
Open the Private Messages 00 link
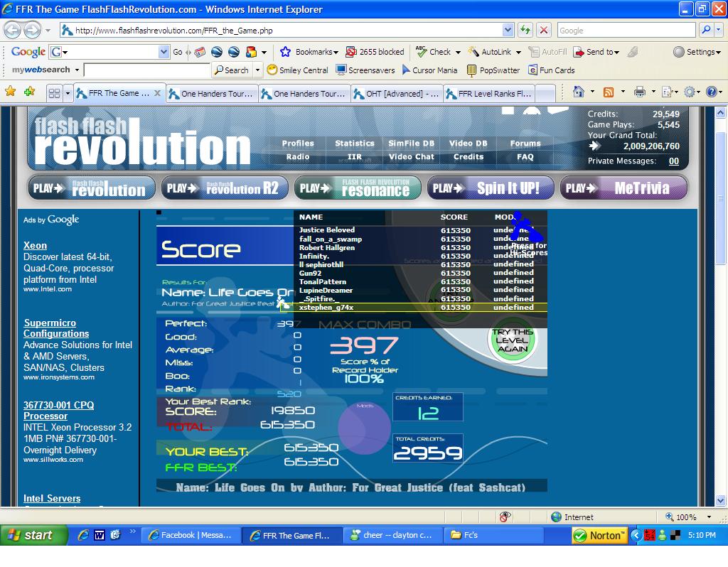(674, 161)
